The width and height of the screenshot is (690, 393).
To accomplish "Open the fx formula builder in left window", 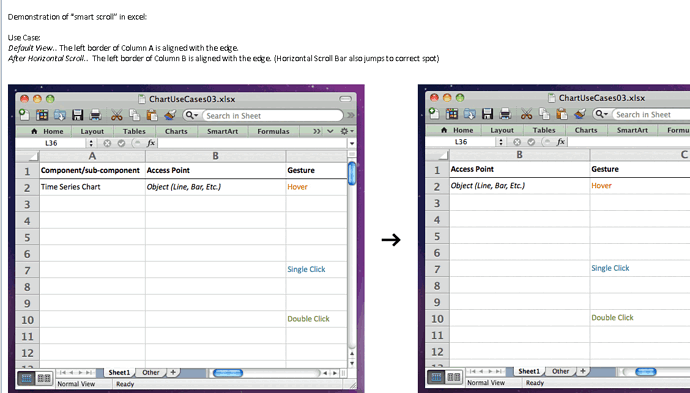I will [x=151, y=143].
